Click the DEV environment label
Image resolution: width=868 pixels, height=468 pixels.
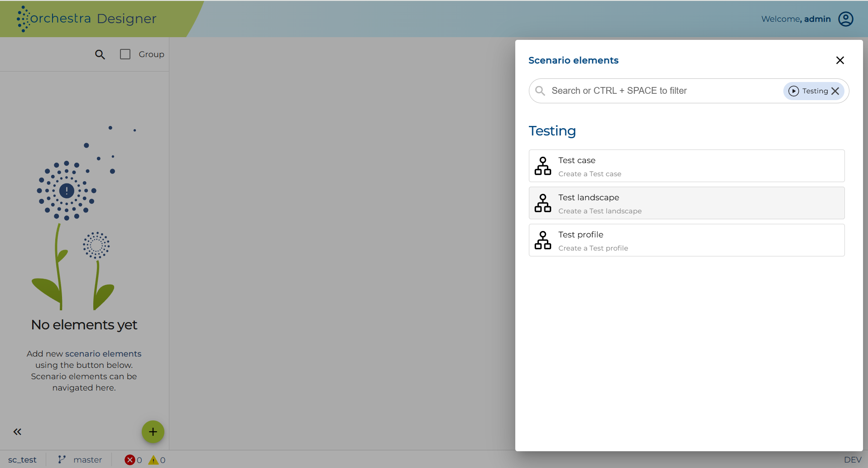[x=853, y=460]
